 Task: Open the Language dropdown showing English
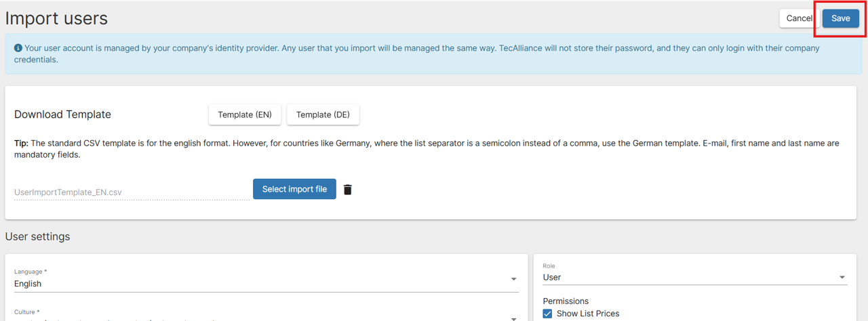(x=267, y=279)
